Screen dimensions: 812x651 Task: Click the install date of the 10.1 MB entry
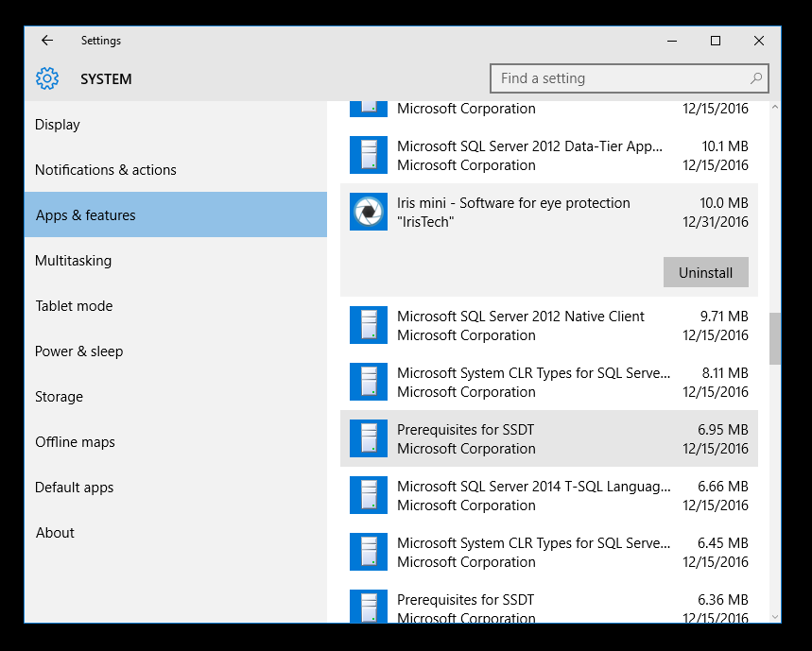(716, 165)
